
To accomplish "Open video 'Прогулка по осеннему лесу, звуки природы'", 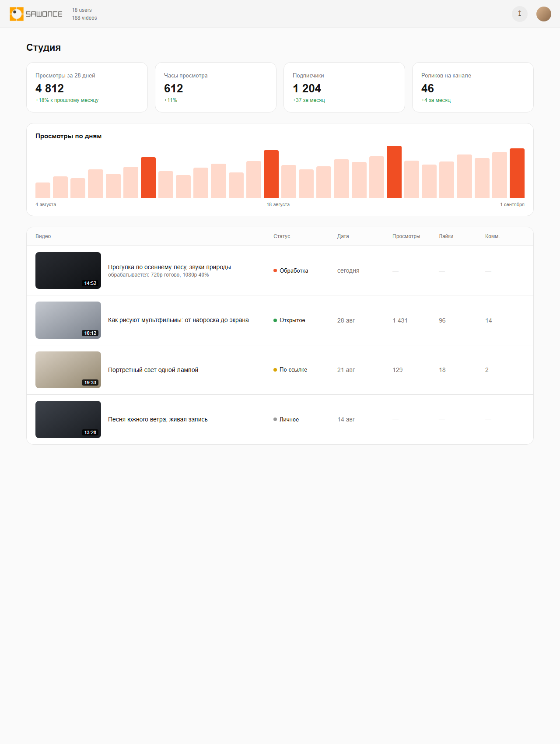I will click(x=169, y=267).
